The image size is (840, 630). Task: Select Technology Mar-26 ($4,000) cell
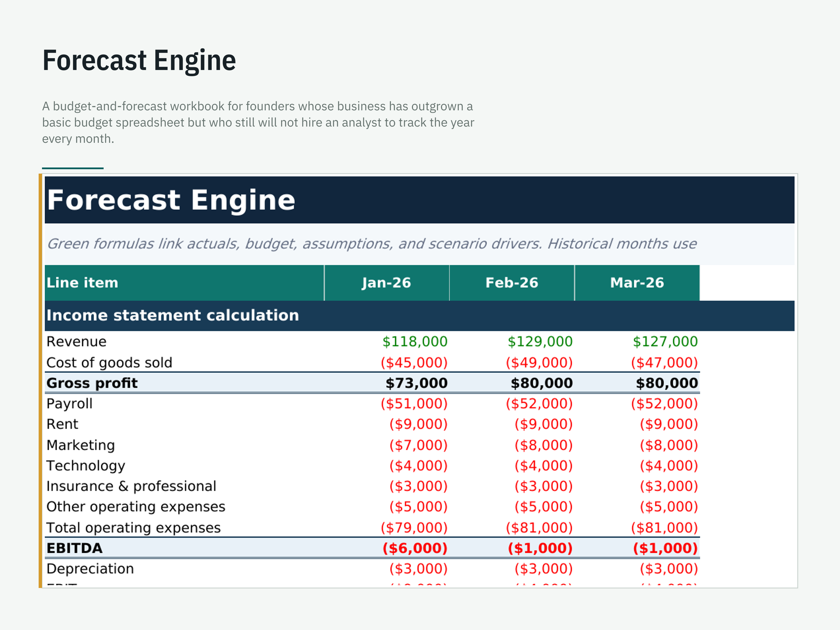coord(669,466)
